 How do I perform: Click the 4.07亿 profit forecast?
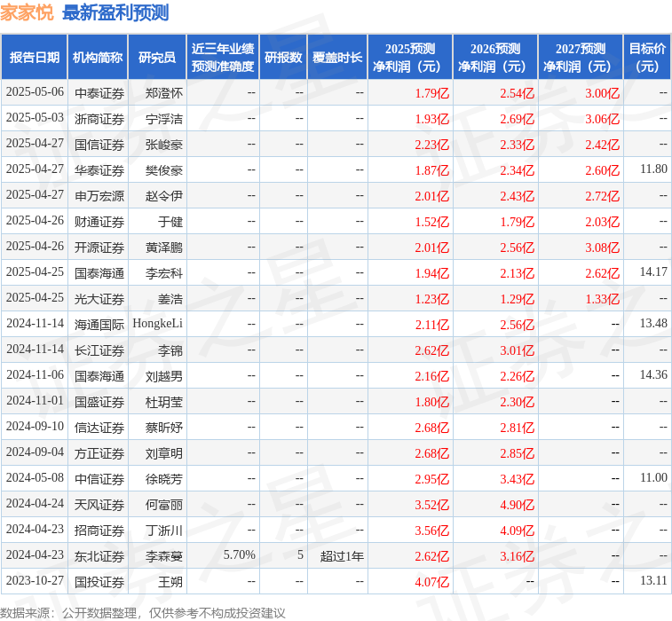(x=432, y=582)
